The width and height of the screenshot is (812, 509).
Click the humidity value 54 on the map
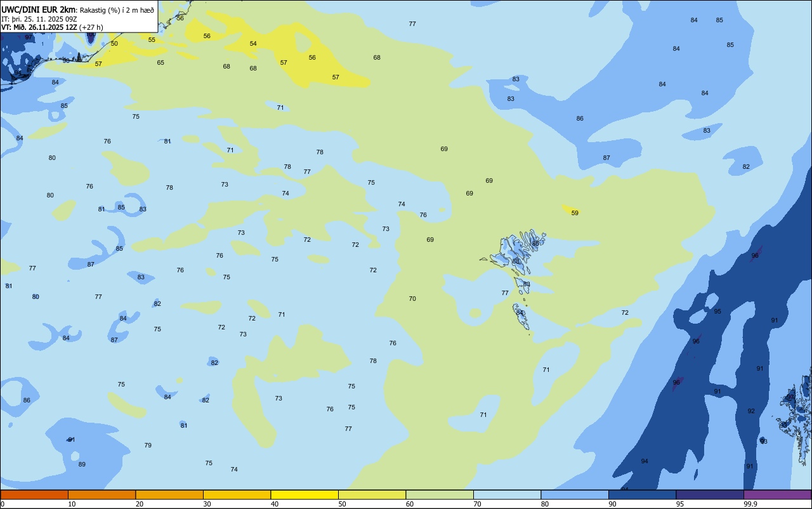253,44
